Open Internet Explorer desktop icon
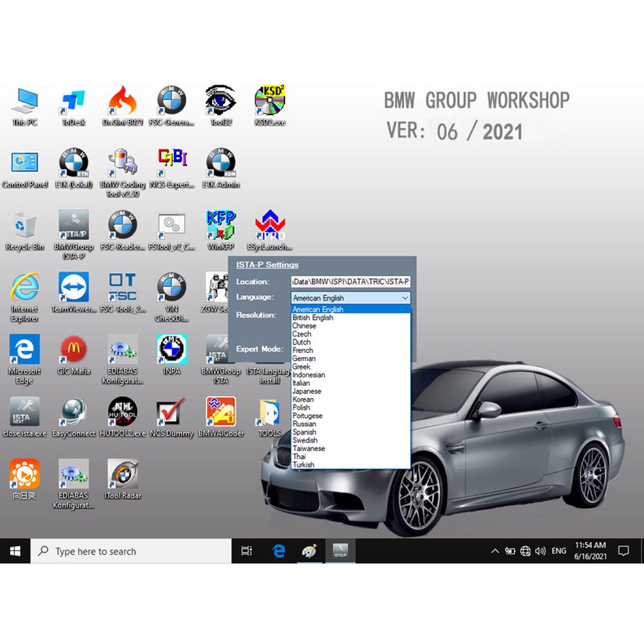Image resolution: width=644 pixels, height=644 pixels. (24, 297)
